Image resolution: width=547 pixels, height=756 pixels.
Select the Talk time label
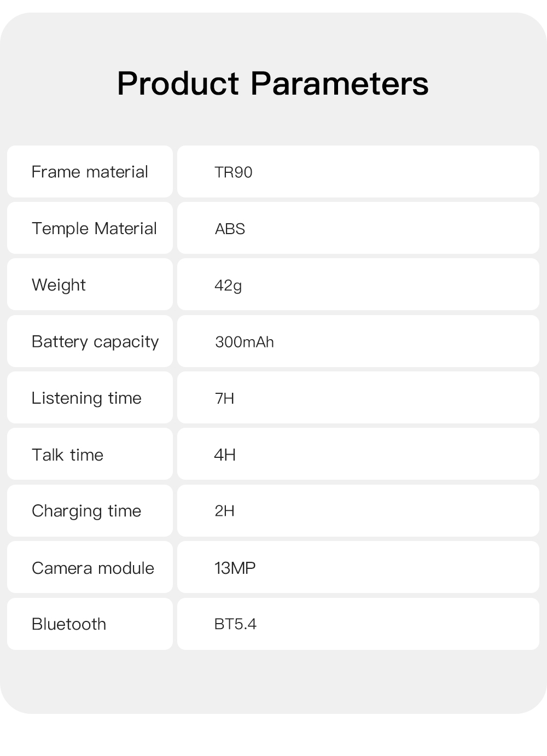(67, 455)
